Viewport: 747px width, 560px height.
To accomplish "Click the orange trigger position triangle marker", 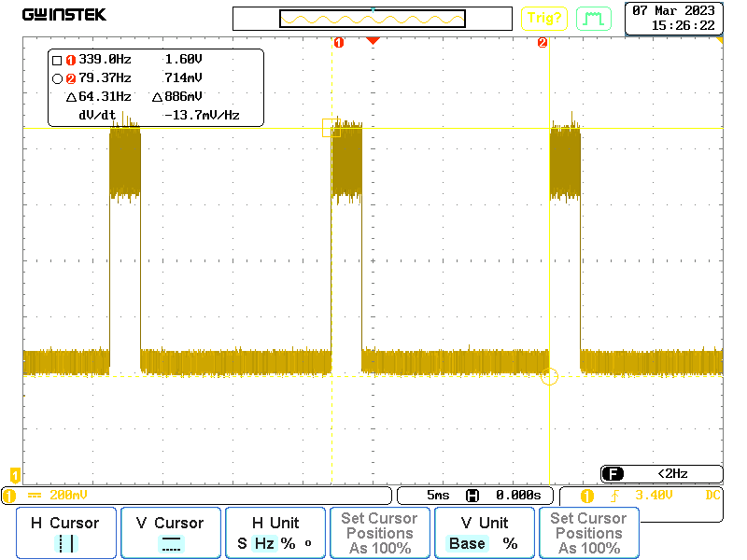I will click(x=373, y=41).
